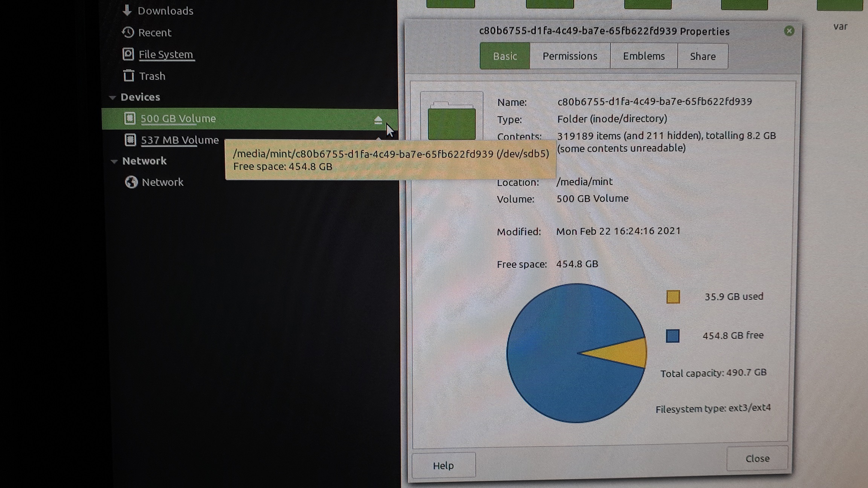Click the 537 MB Volume drive icon
Viewport: 868px width, 488px height.
point(130,140)
